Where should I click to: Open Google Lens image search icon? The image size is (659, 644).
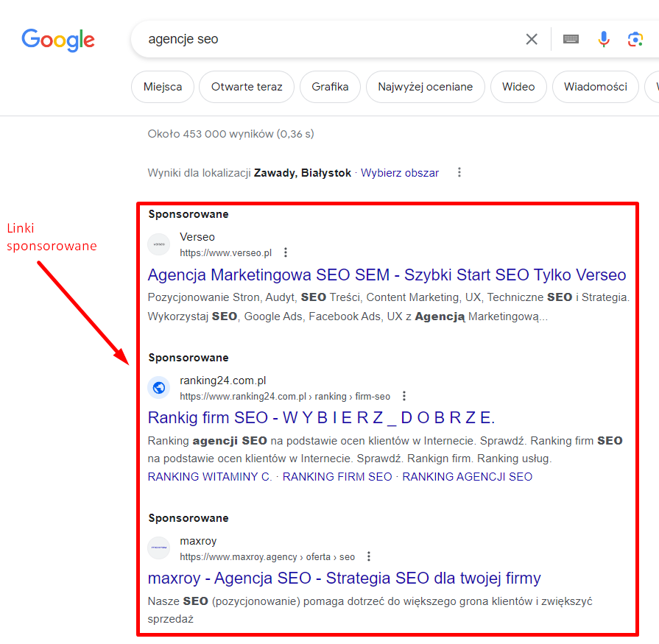tap(635, 39)
